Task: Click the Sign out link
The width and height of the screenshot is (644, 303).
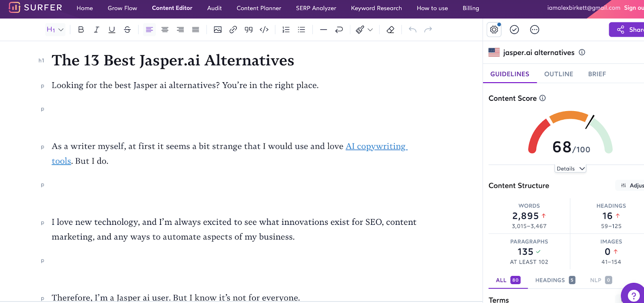Action: (x=634, y=8)
